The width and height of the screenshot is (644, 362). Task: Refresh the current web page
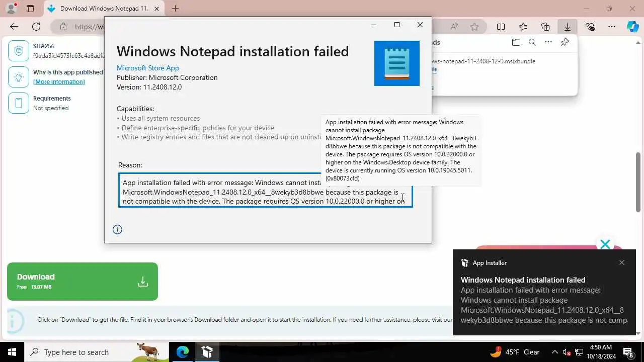click(36, 27)
